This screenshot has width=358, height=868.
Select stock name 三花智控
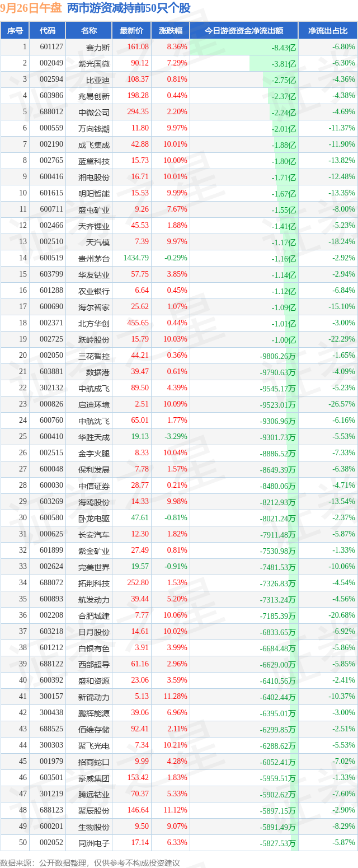pyautogui.click(x=94, y=356)
